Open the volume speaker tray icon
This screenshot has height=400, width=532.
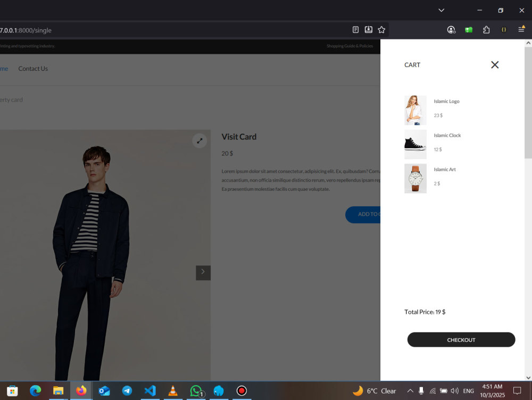coord(455,391)
